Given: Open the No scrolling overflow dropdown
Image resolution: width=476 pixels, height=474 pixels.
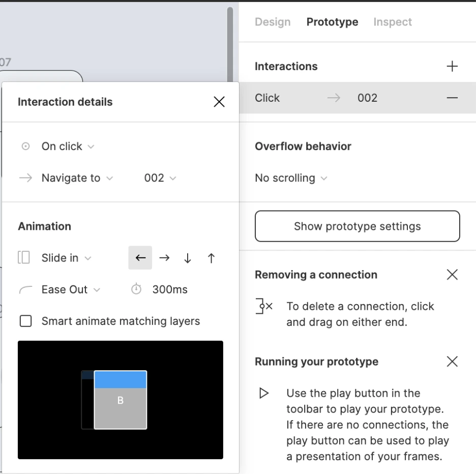Looking at the screenshot, I should click(x=291, y=178).
